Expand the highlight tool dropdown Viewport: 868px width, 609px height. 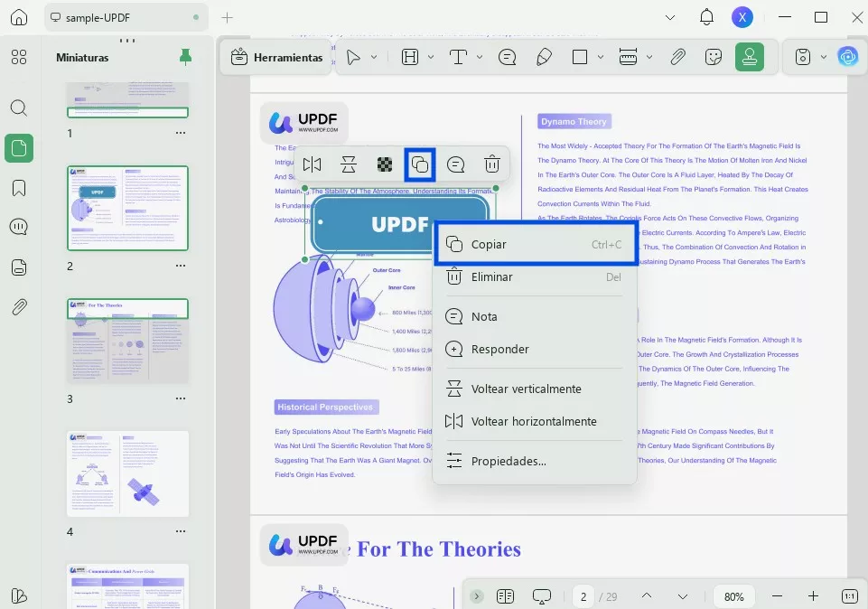[x=431, y=57]
